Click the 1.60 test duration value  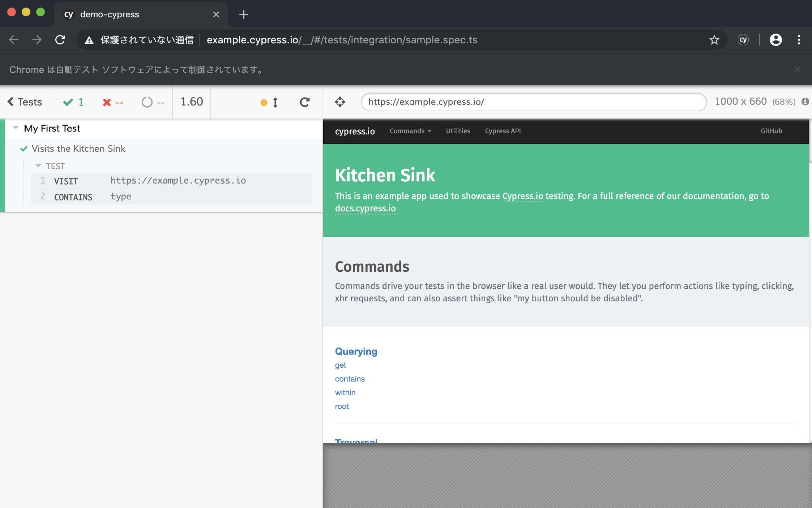(192, 102)
